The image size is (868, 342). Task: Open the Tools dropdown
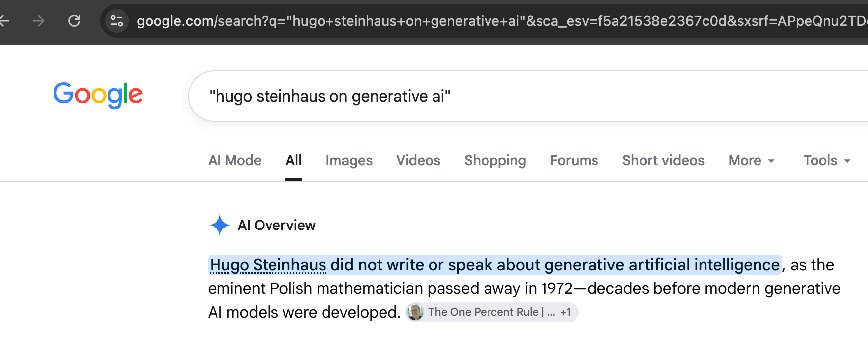(x=826, y=160)
